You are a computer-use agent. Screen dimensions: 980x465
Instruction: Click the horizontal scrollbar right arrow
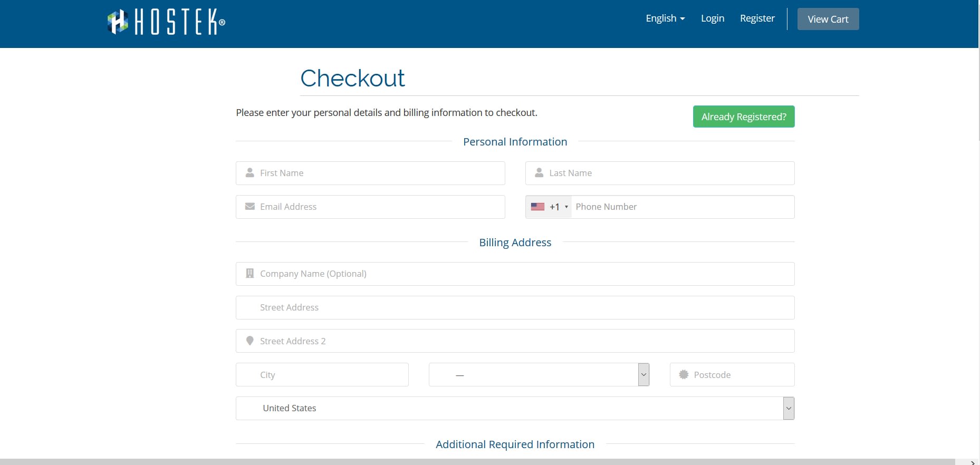[x=973, y=462]
